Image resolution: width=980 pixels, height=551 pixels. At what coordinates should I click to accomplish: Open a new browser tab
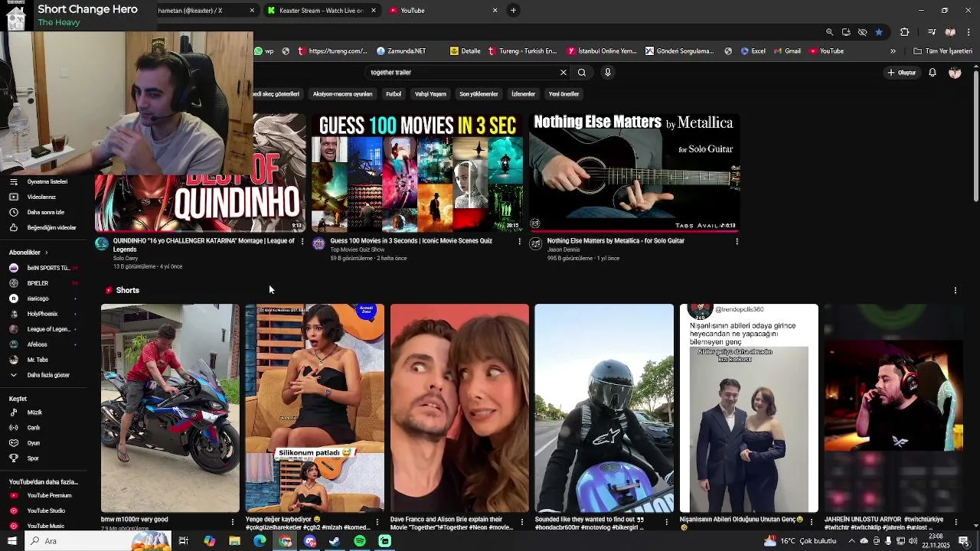[x=513, y=11]
